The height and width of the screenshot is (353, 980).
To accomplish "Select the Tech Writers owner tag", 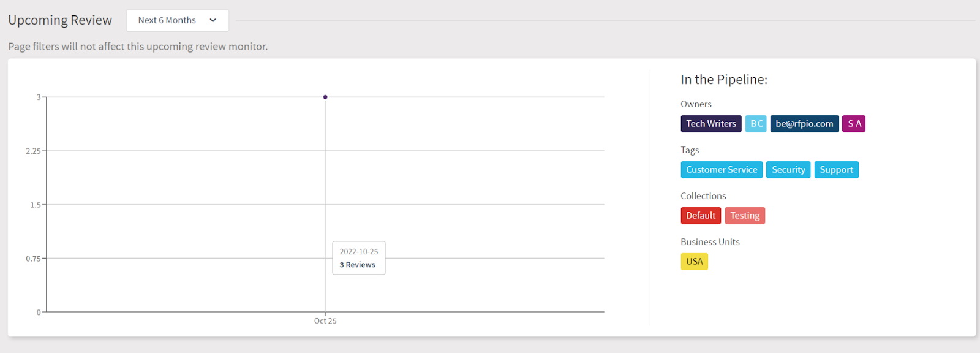I will [711, 124].
